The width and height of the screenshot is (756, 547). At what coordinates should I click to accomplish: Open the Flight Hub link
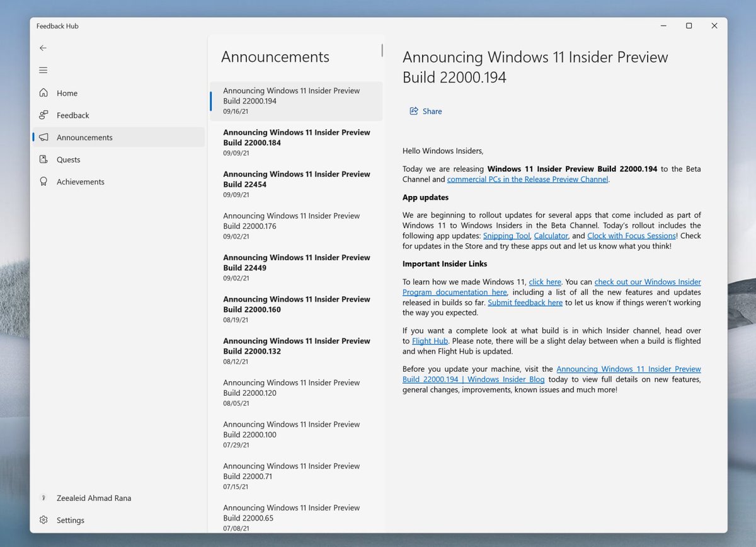(430, 341)
